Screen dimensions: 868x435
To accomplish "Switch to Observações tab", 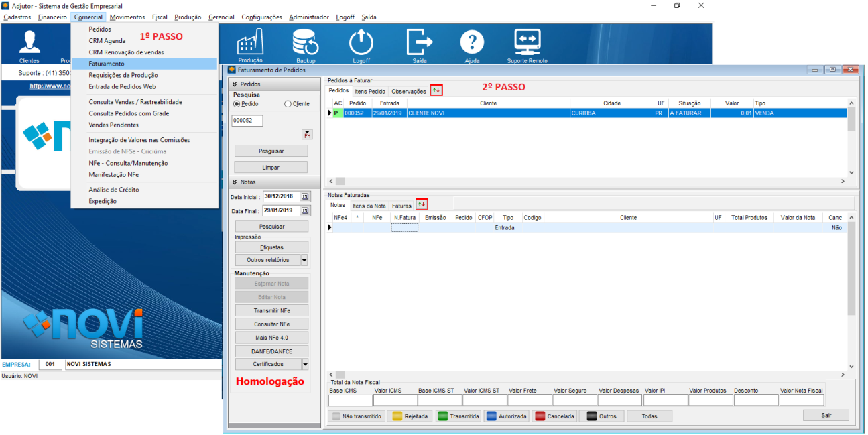I will pos(409,91).
